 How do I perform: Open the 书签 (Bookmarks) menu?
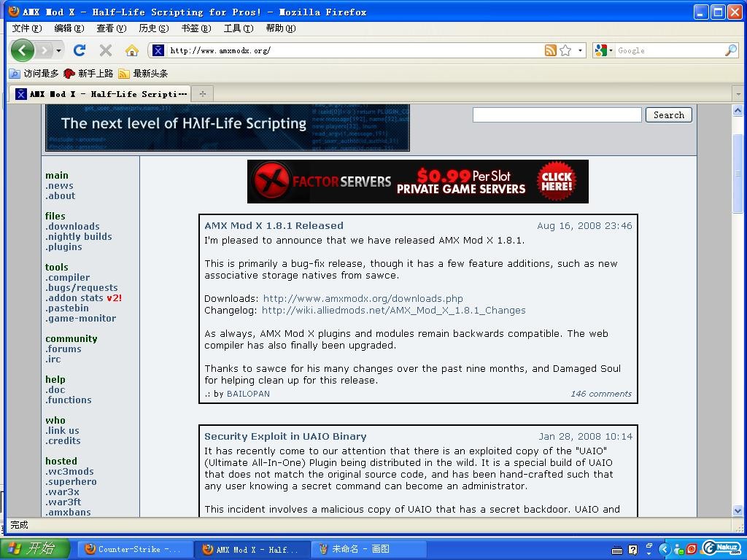196,28
